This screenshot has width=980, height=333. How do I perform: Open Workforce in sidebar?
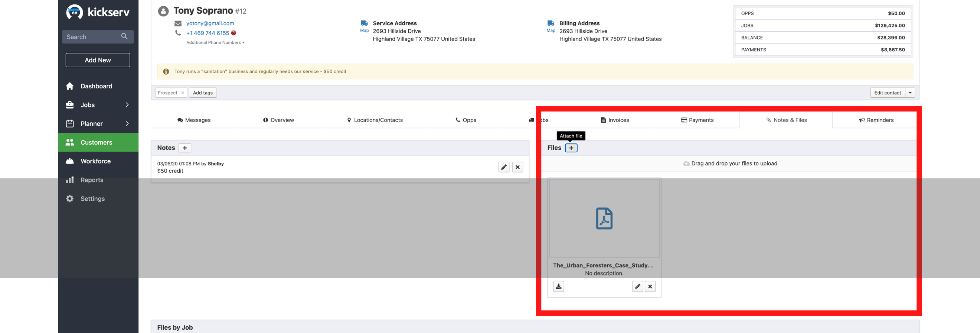(95, 161)
